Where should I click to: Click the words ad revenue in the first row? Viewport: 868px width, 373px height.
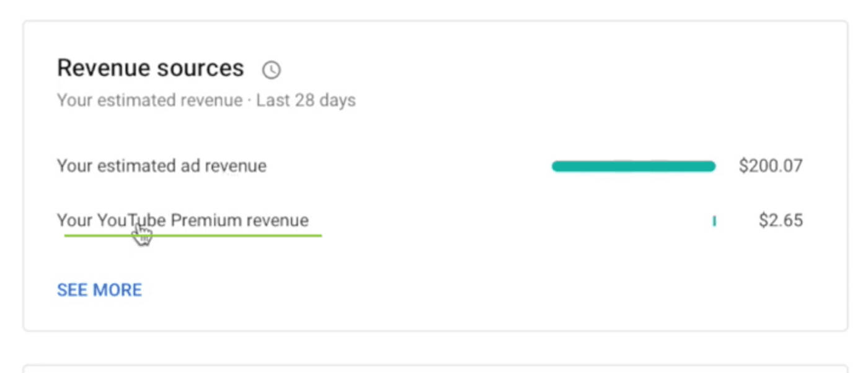(228, 166)
